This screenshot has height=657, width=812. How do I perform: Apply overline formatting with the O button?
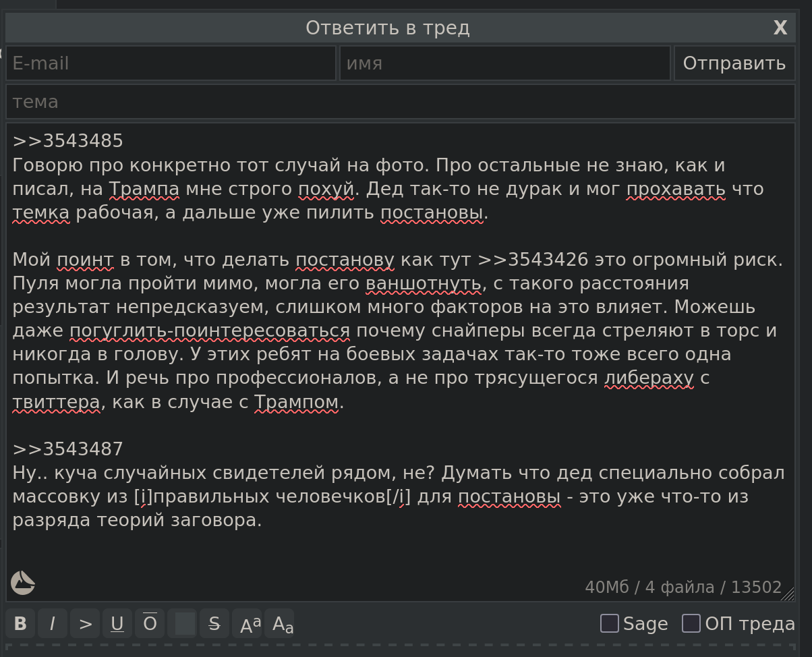150,624
